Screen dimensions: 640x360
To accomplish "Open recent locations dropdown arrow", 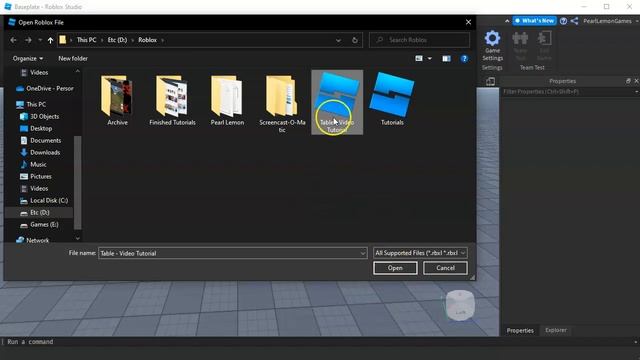I will [x=40, y=40].
